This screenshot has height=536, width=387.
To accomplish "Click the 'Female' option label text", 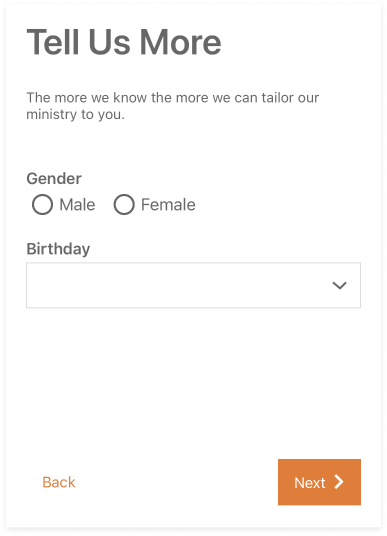I will tap(168, 205).
